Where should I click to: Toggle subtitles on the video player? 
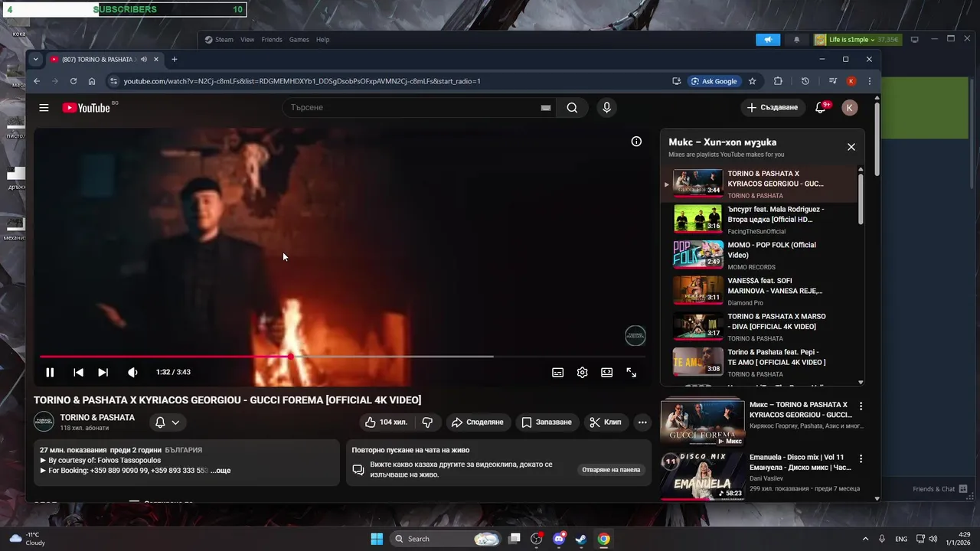[557, 372]
